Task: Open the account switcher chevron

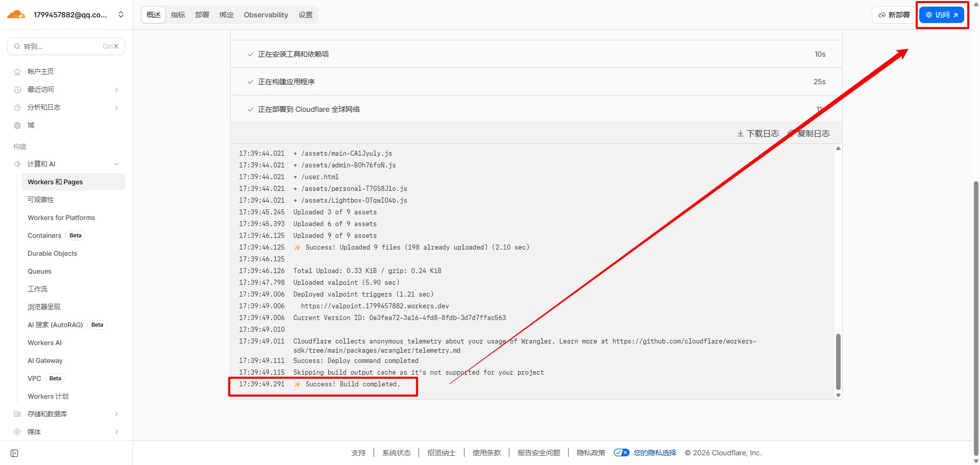Action: pyautogui.click(x=121, y=14)
